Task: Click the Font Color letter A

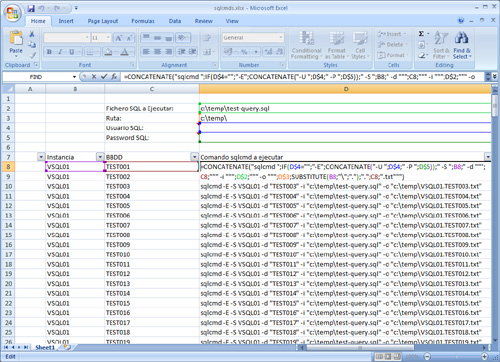Action: [x=124, y=52]
